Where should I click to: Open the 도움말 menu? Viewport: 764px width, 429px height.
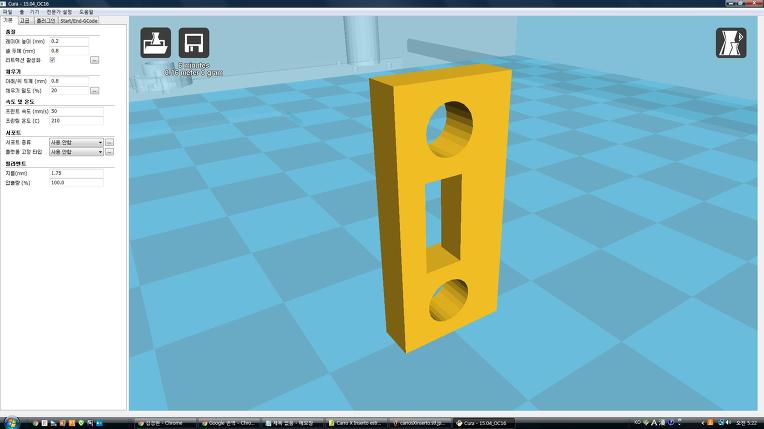[x=86, y=11]
